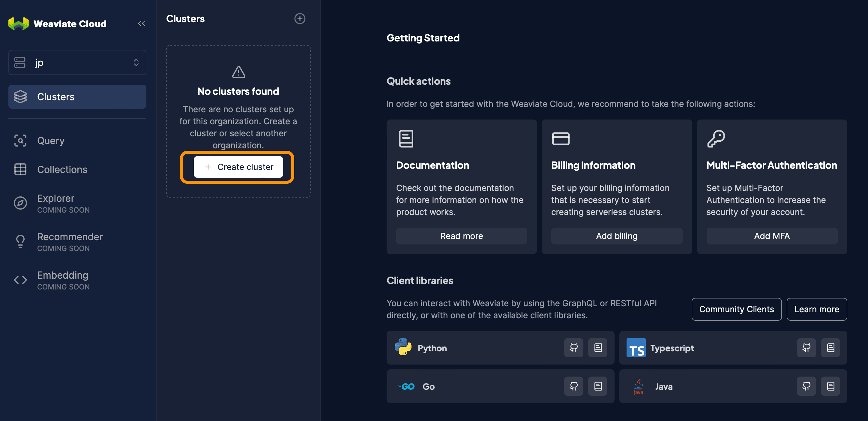The width and height of the screenshot is (868, 421).
Task: Click the Getting Started heading
Action: 423,38
